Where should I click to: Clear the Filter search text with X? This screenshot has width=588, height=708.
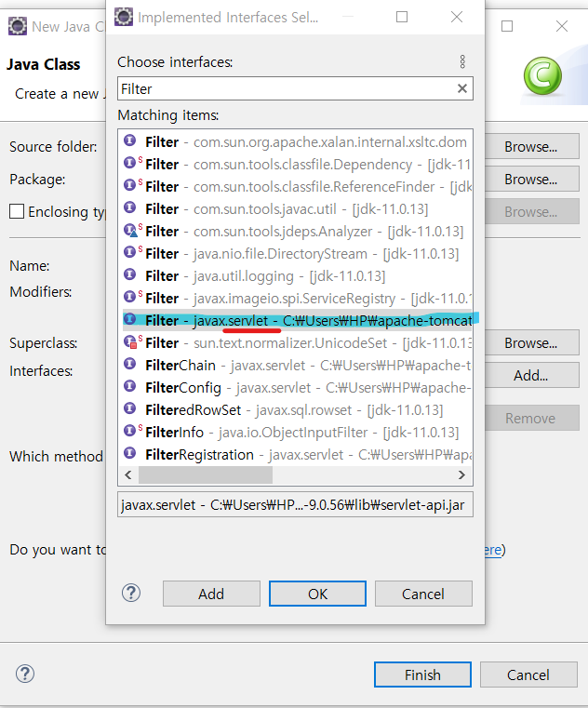462,88
